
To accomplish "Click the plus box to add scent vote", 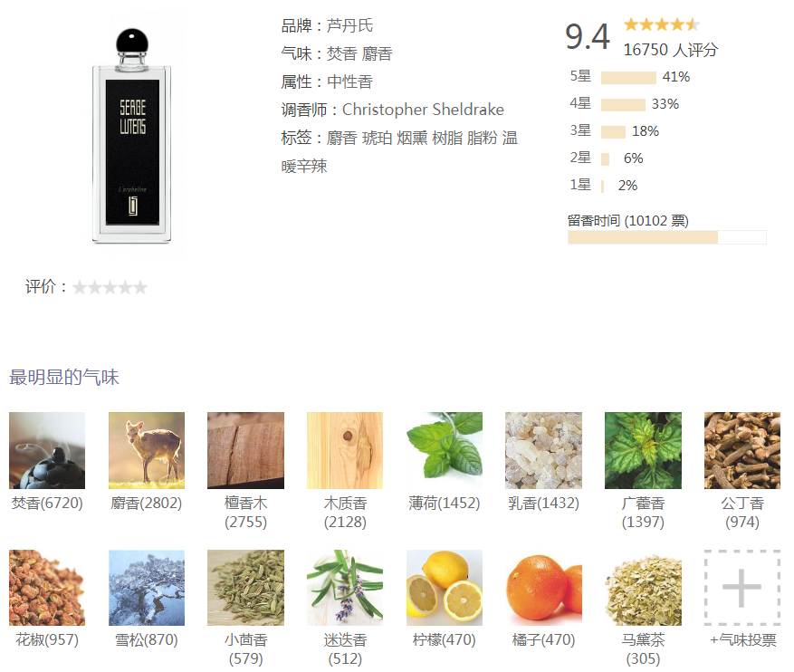I will 741,588.
